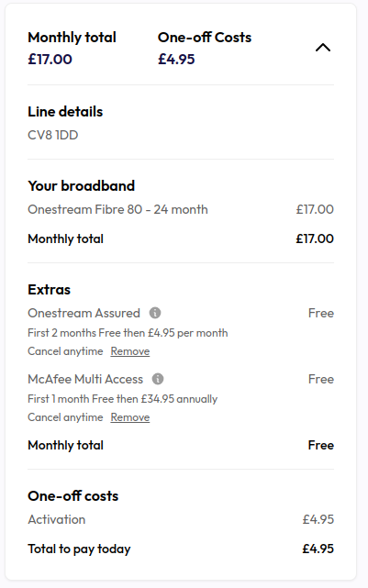Click the CV8 1DD postcode text
The width and height of the screenshot is (368, 588).
click(x=53, y=135)
